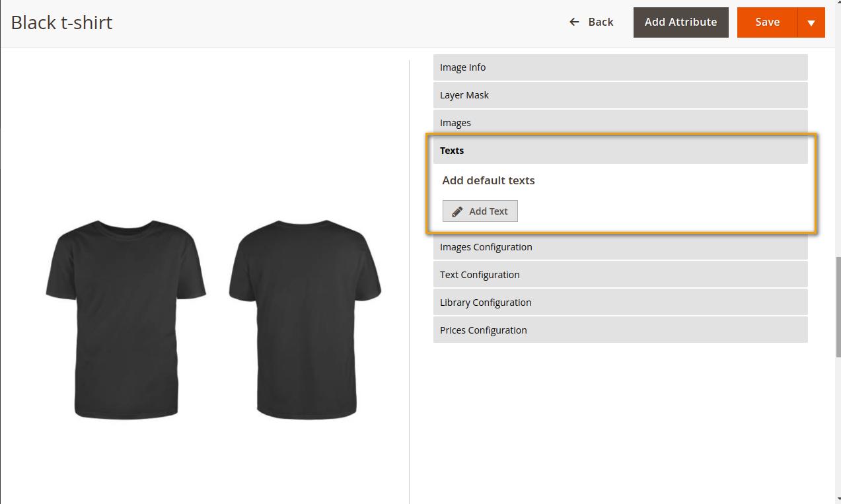Click the Add Attribute button
This screenshot has width=841, height=504.
coord(680,22)
